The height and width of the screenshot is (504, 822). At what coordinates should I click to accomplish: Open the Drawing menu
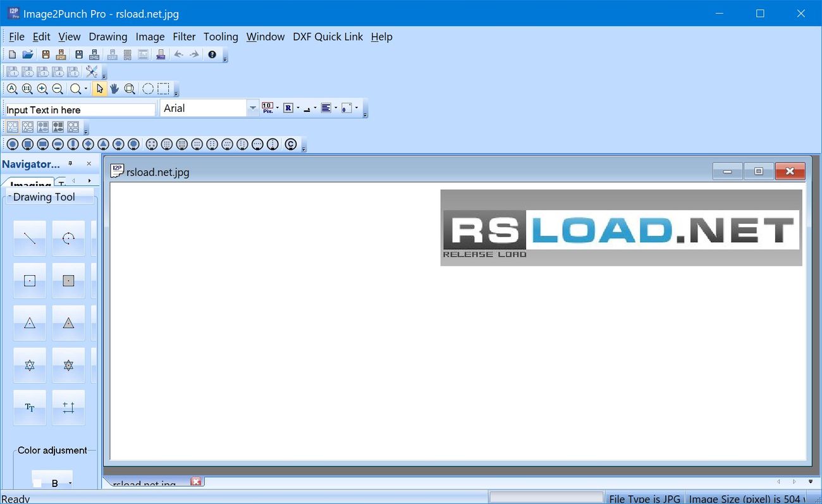108,37
